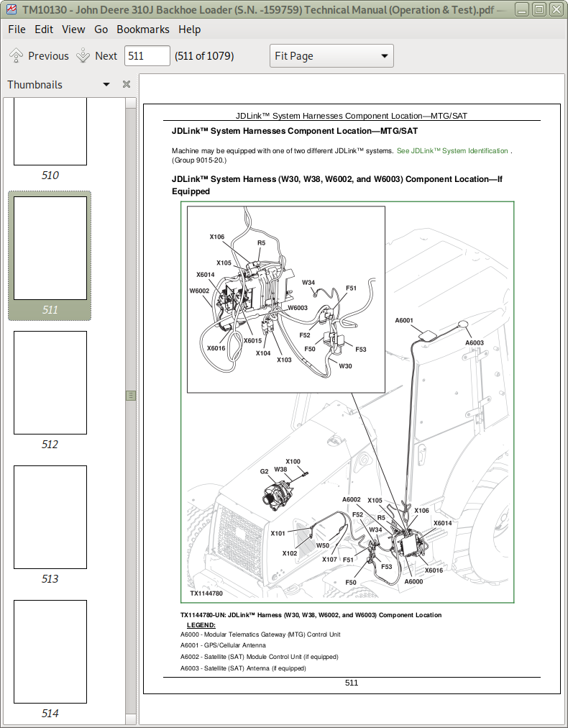Select the page 512 thumbnail
The image size is (568, 728).
point(50,383)
